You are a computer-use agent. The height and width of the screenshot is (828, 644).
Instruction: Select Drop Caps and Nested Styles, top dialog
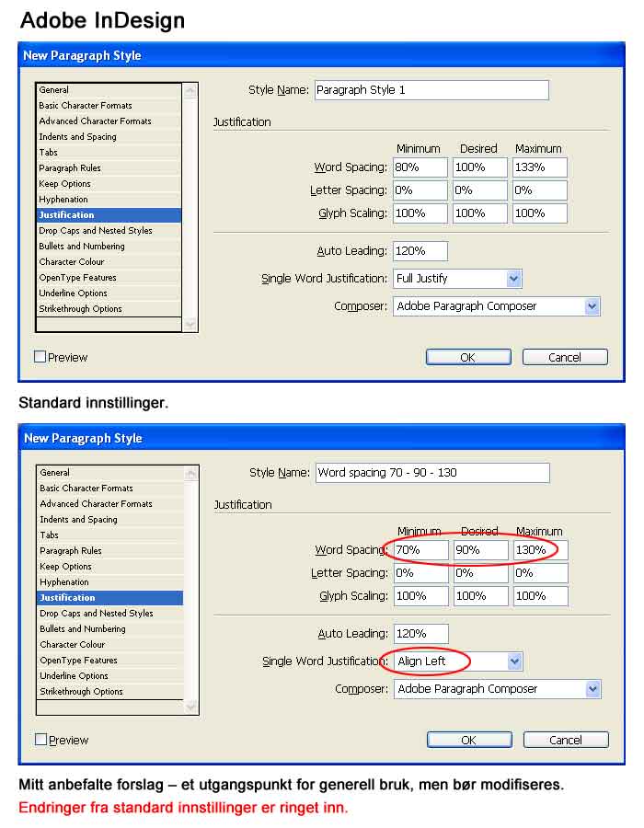click(109, 230)
